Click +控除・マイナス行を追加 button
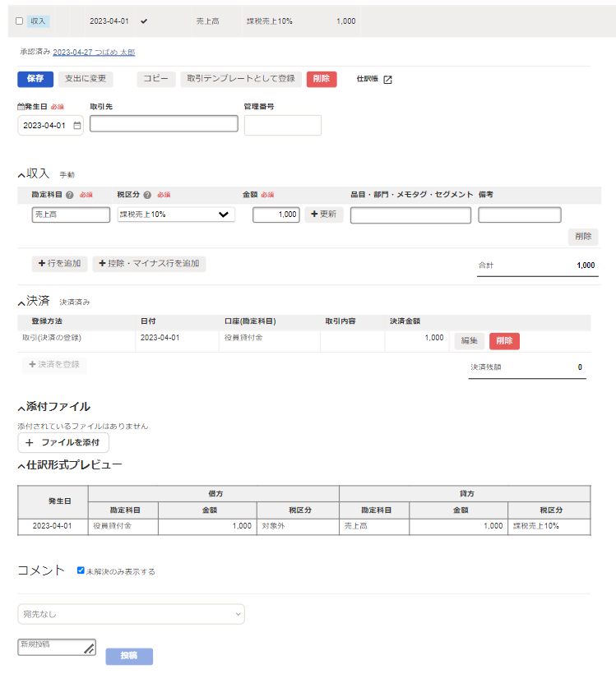Screen dimensions: 616x674 (x=149, y=264)
